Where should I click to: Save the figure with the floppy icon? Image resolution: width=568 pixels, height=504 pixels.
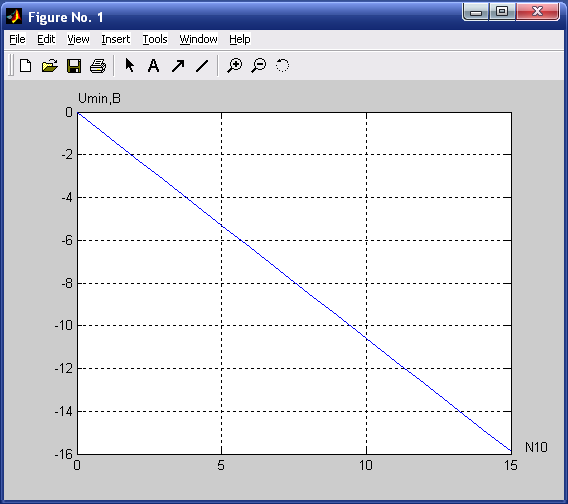[74, 66]
